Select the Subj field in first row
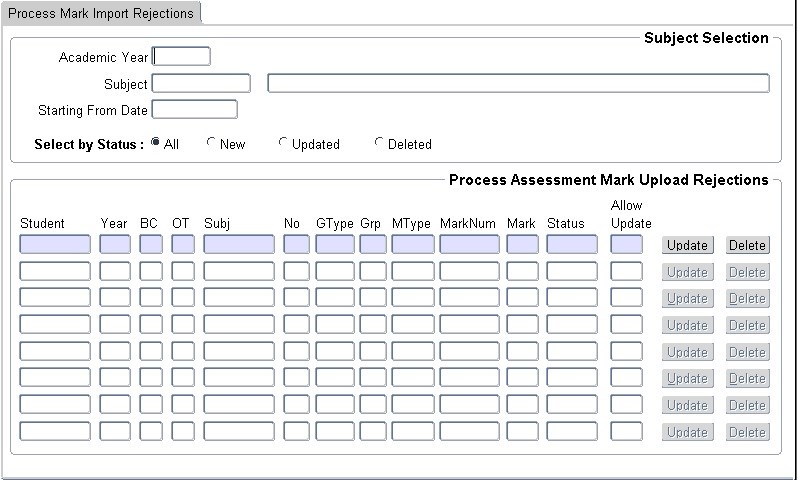The image size is (798, 480). point(239,245)
